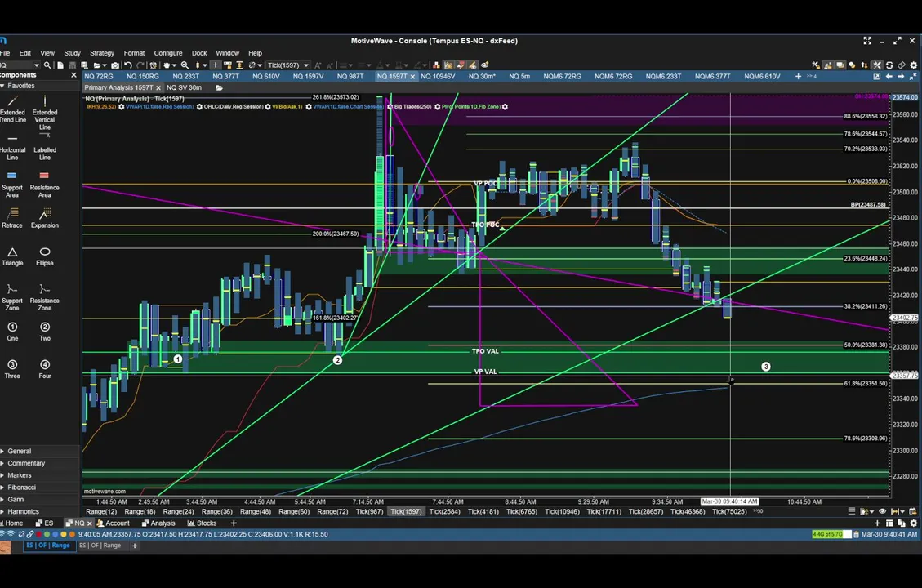Select the Resistance Zone component
Screen dimensions: 922x588
pos(45,297)
